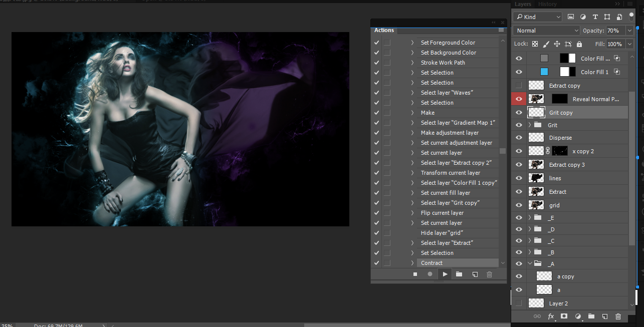The width and height of the screenshot is (644, 327).
Task: Open the Normal blend mode dropdown
Action: [x=546, y=31]
